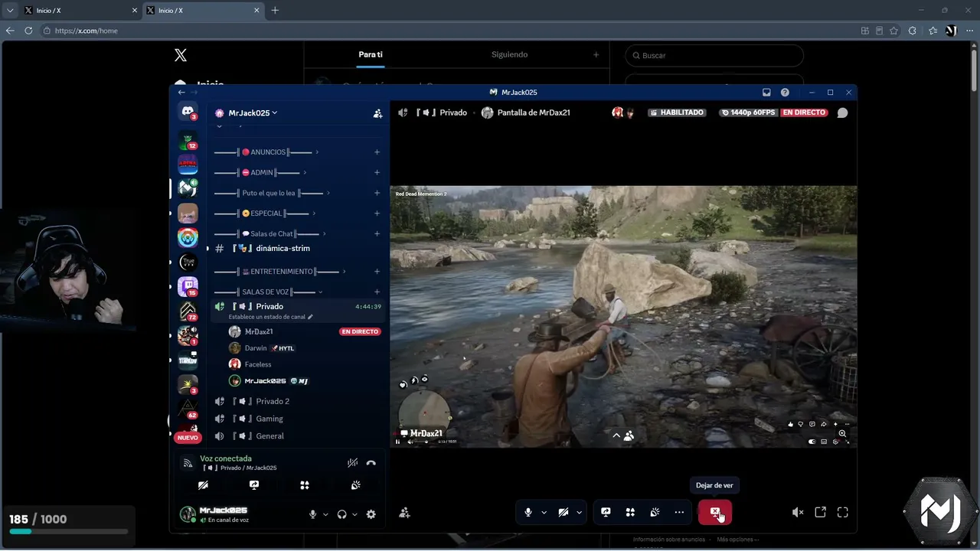This screenshot has width=980, height=551.
Task: Click the NUEVO unread mentions pill
Action: [187, 438]
